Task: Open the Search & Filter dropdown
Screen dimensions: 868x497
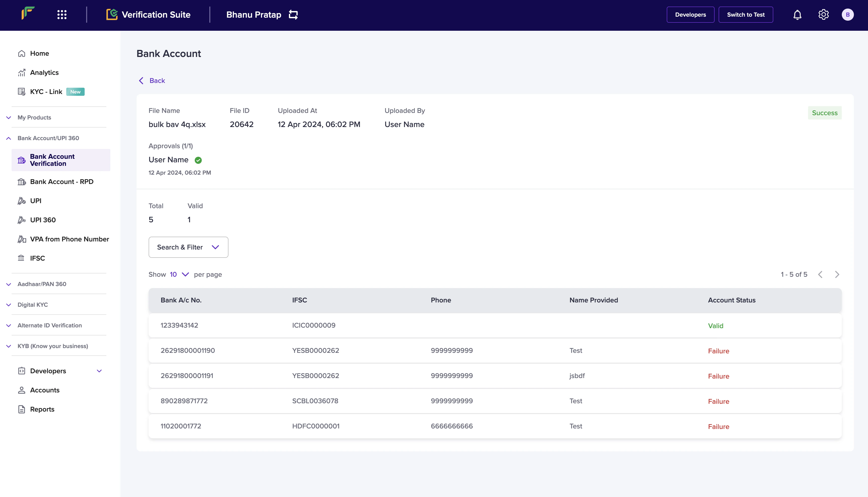Action: tap(188, 247)
